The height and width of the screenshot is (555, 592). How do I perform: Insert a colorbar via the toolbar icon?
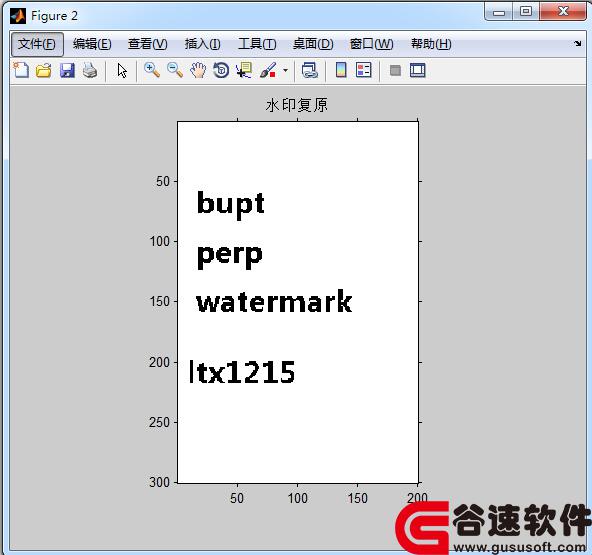341,70
